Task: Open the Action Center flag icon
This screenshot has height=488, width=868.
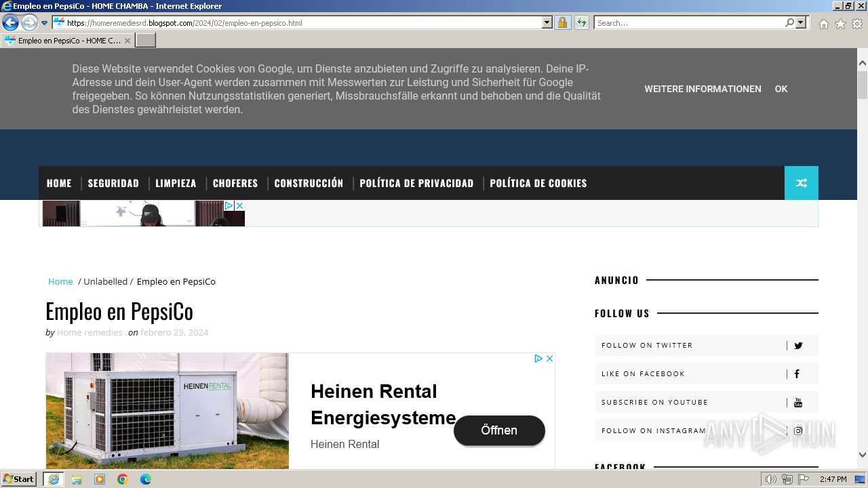Action: coord(804,479)
